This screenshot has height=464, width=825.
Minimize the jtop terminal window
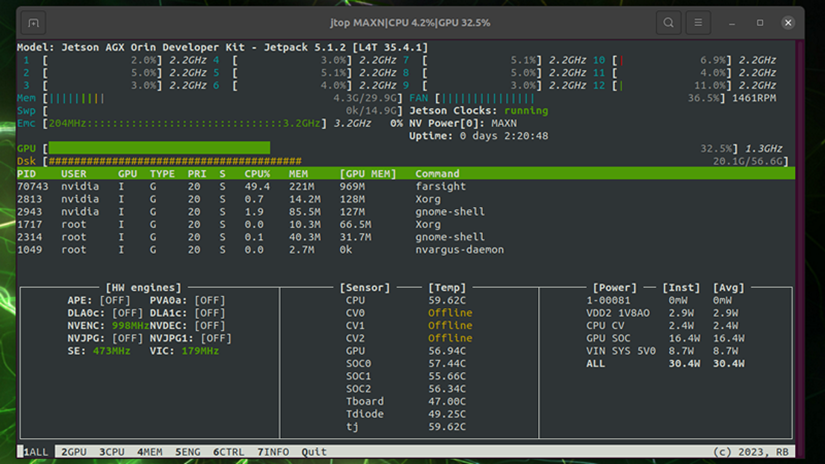click(x=733, y=23)
